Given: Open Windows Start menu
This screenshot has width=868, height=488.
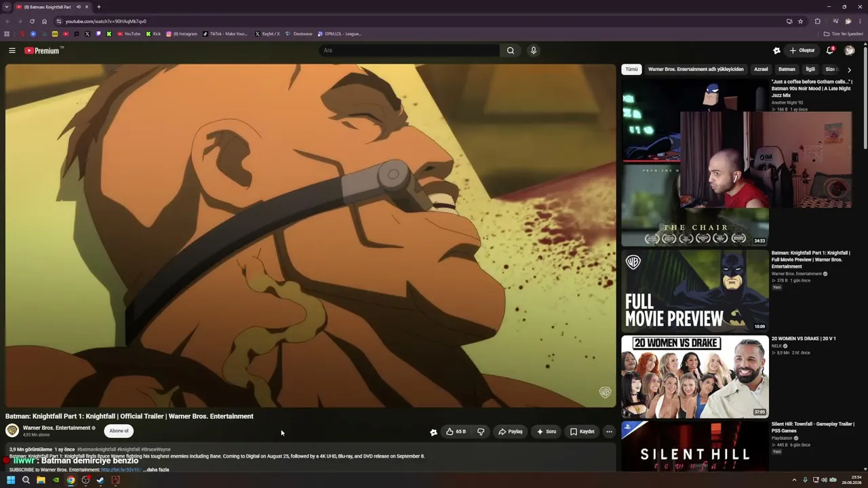Looking at the screenshot, I should [x=11, y=481].
